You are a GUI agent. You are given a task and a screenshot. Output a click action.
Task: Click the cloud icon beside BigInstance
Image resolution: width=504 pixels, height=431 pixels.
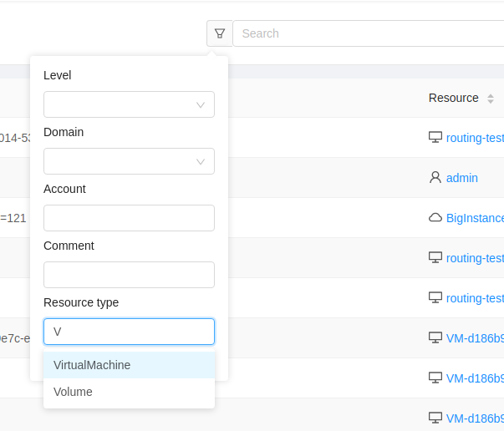click(435, 218)
